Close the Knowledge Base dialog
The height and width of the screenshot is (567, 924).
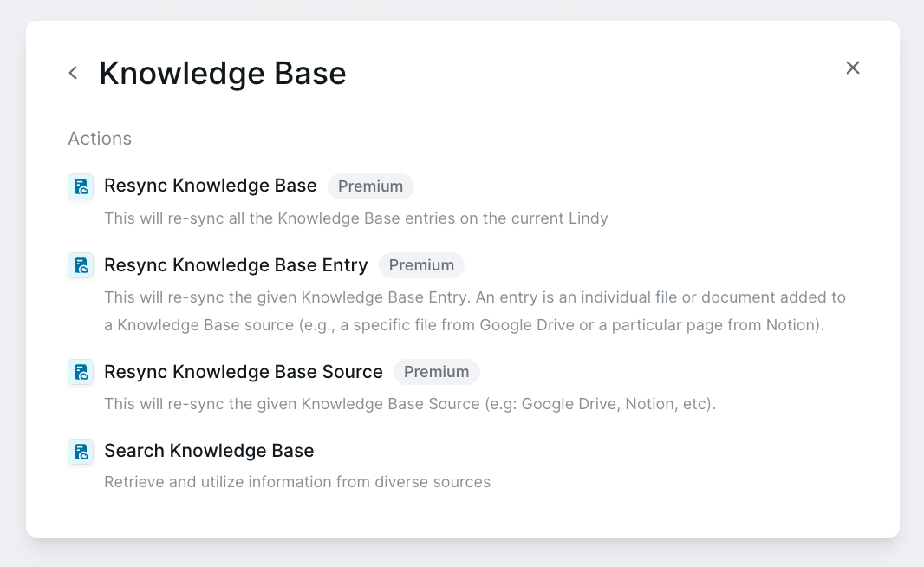click(853, 68)
